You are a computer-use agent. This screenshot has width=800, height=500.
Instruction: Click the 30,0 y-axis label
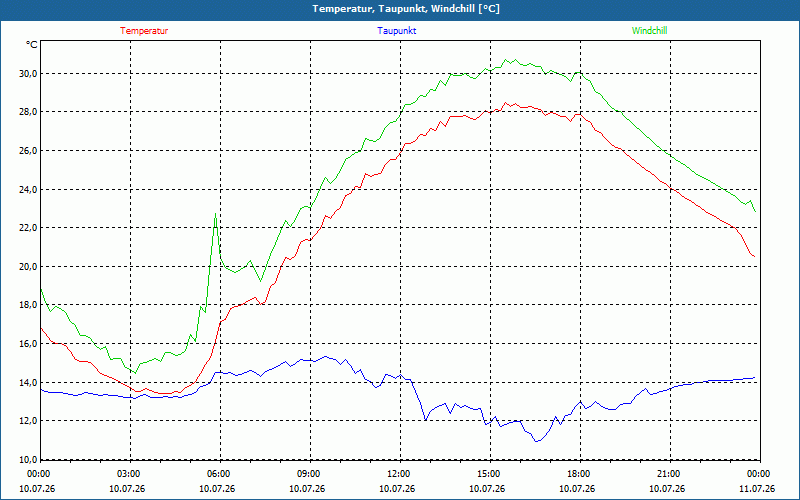(x=28, y=73)
